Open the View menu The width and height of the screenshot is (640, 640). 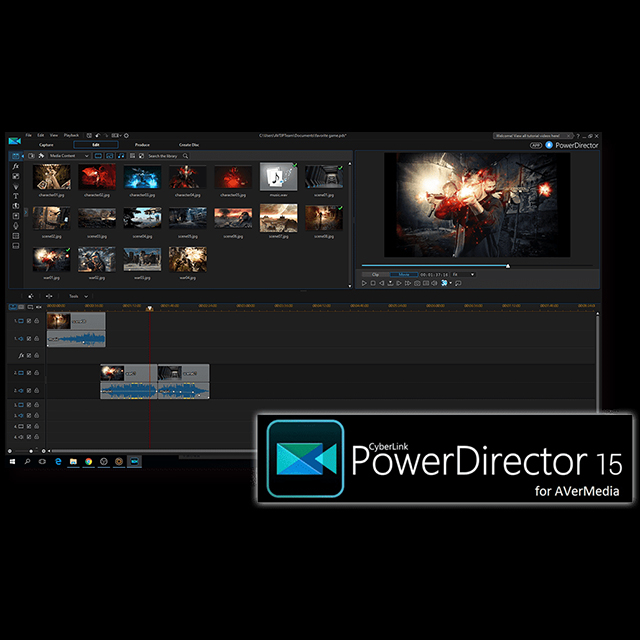53,135
